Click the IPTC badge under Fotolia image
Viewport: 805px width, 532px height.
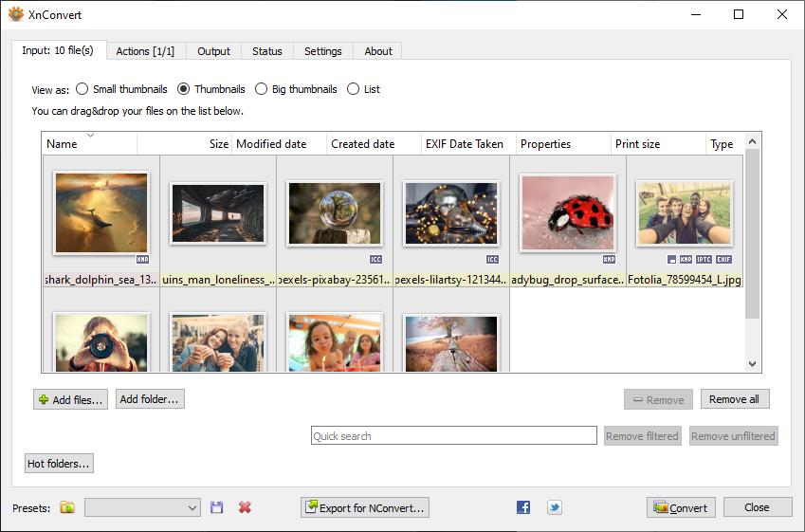pyautogui.click(x=704, y=259)
